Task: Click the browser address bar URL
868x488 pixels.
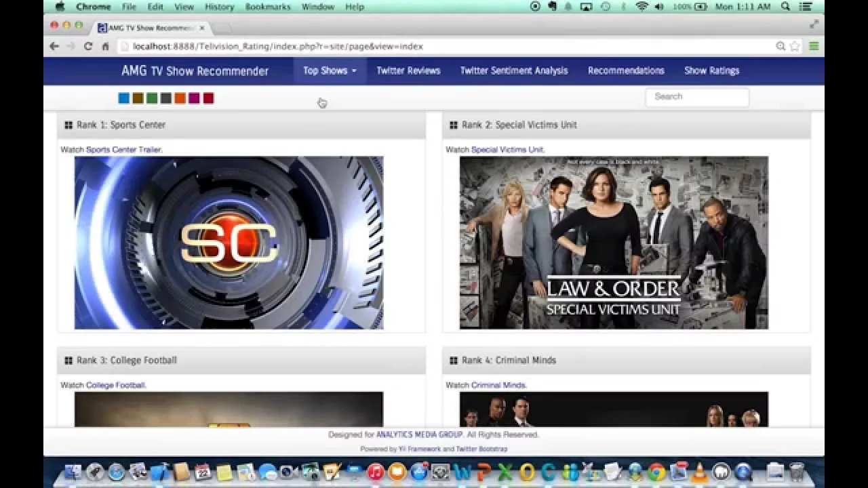Action: click(x=278, y=46)
